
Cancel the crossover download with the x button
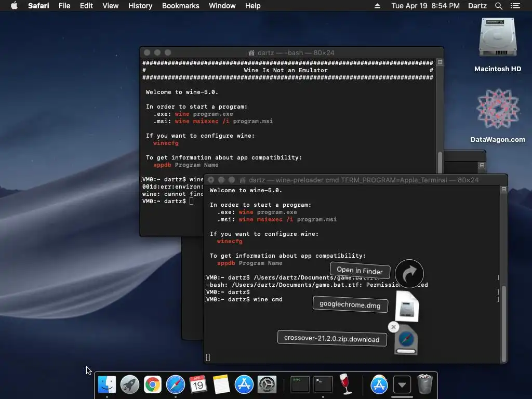pyautogui.click(x=394, y=327)
